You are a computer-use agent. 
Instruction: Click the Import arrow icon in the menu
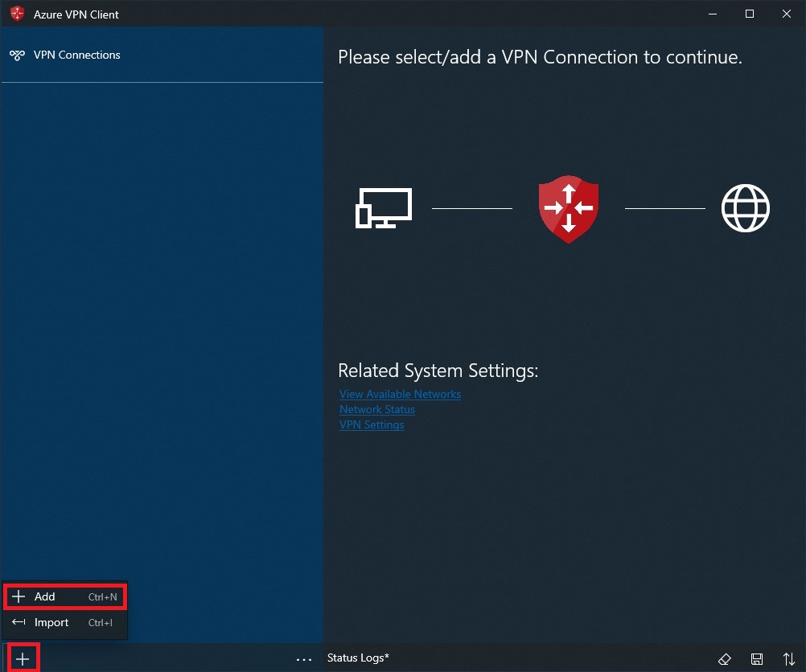(x=18, y=622)
